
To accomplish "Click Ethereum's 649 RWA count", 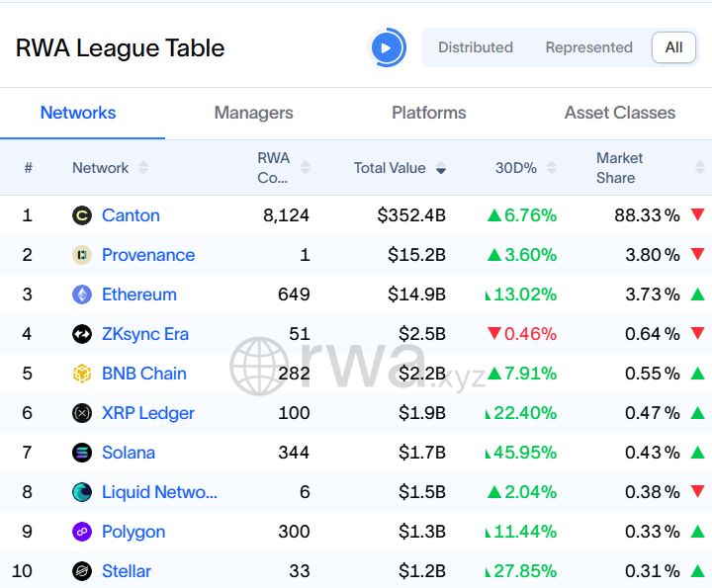I will [294, 294].
